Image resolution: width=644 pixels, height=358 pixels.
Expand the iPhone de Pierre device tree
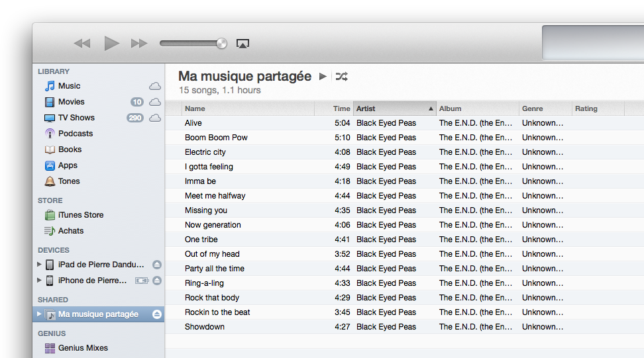[x=39, y=281]
